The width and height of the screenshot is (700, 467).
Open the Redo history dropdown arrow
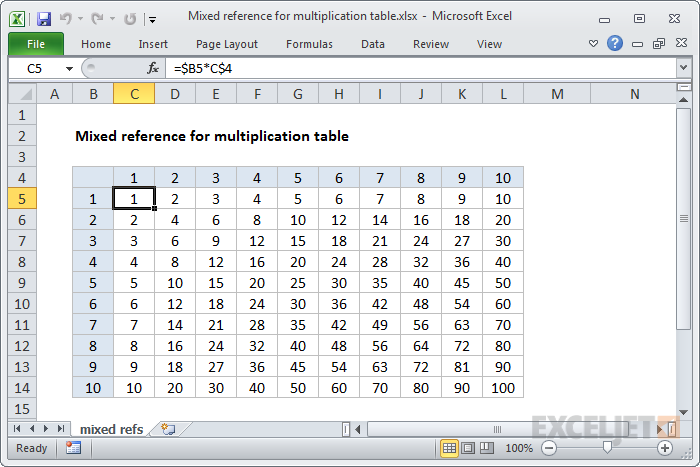pos(112,19)
